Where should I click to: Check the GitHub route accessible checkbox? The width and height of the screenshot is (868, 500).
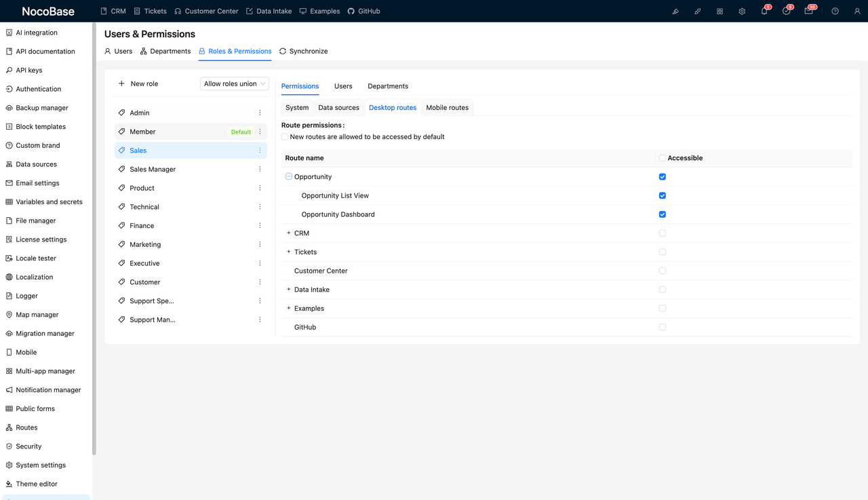662,327
